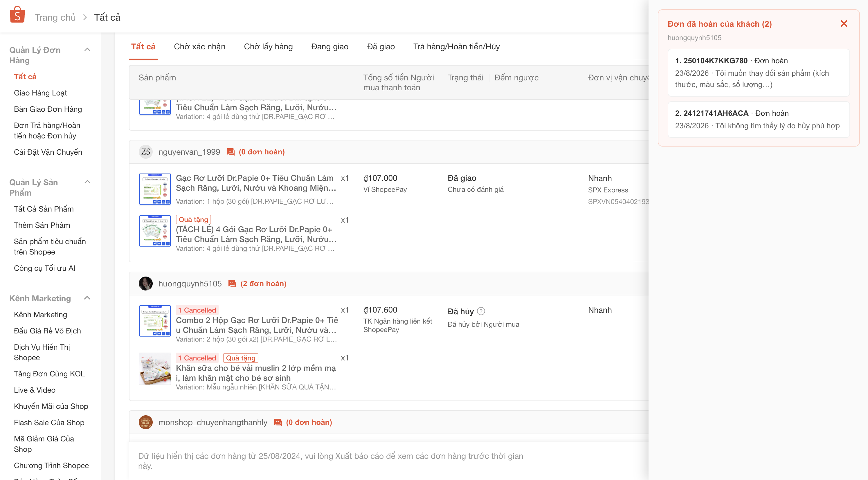Screen dimensions: 868x480
Task: Open Chương Trình Shopee in sidebar
Action: [51, 466]
